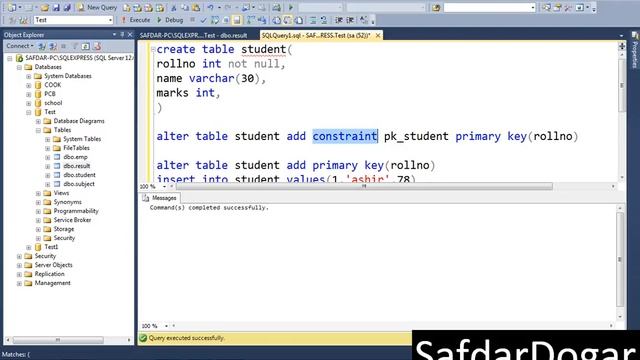The height and width of the screenshot is (360, 640).
Task: Save the current query file
Action: coord(56,7)
